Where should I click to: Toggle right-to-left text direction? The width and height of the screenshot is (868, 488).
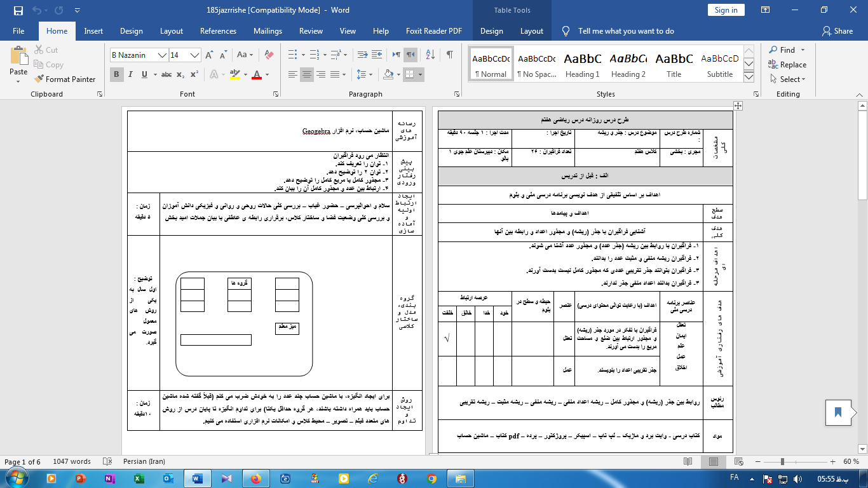411,55
